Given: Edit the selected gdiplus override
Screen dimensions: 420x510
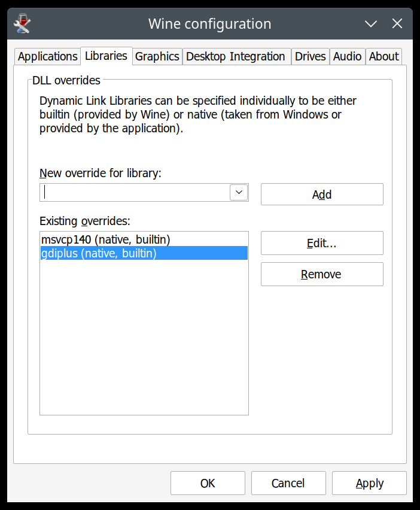Looking at the screenshot, I should click(321, 243).
